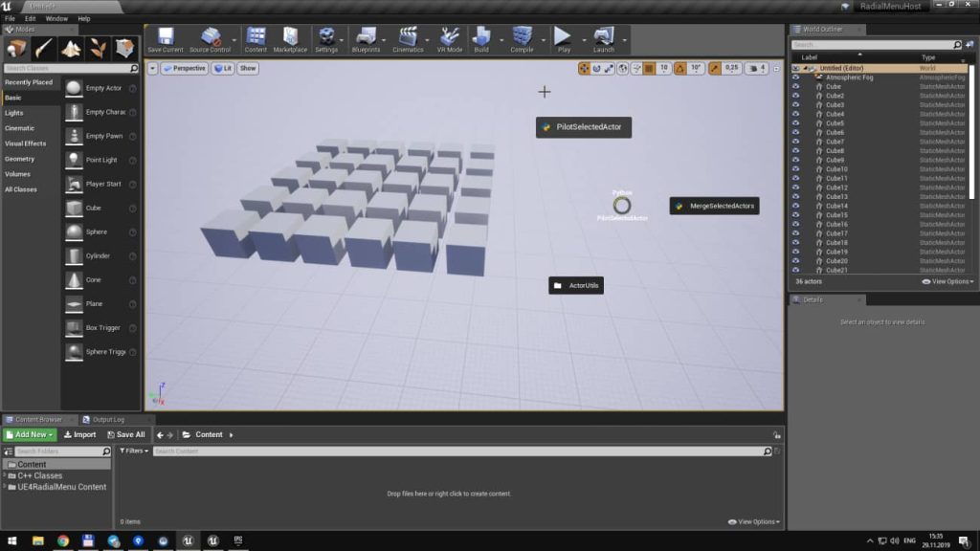The image size is (980, 551).
Task: Click the Compile toolbar icon
Action: click(522, 40)
